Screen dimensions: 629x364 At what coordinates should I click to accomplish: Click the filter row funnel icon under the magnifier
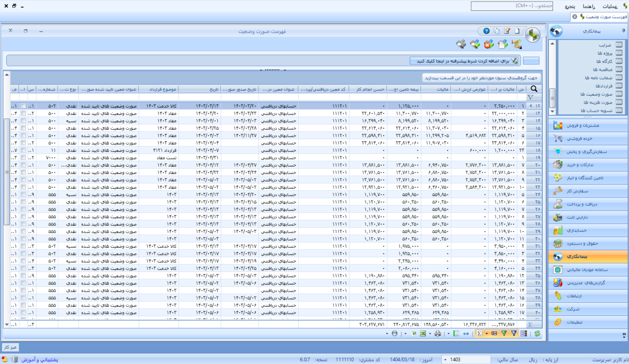point(530,97)
